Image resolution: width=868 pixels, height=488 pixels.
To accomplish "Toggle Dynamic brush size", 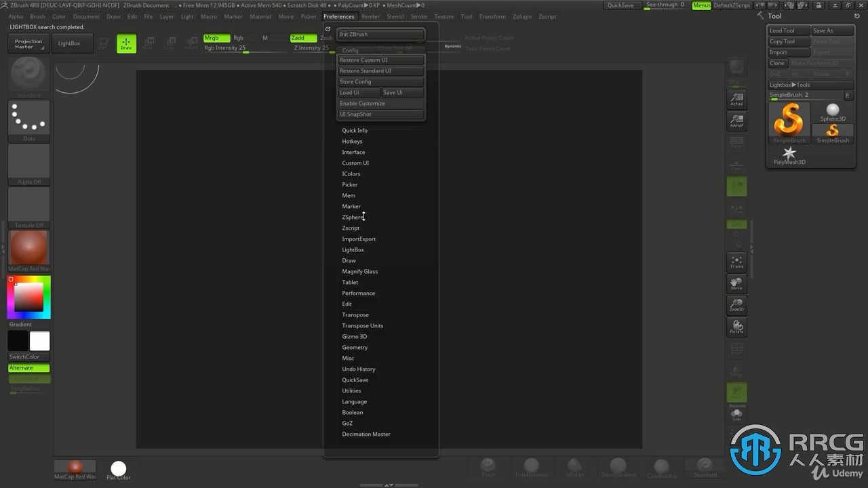I will [452, 46].
